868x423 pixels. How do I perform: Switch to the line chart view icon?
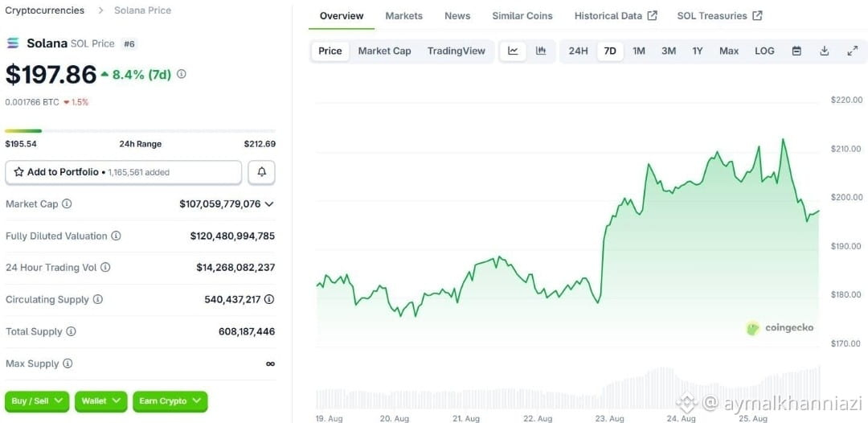point(513,51)
